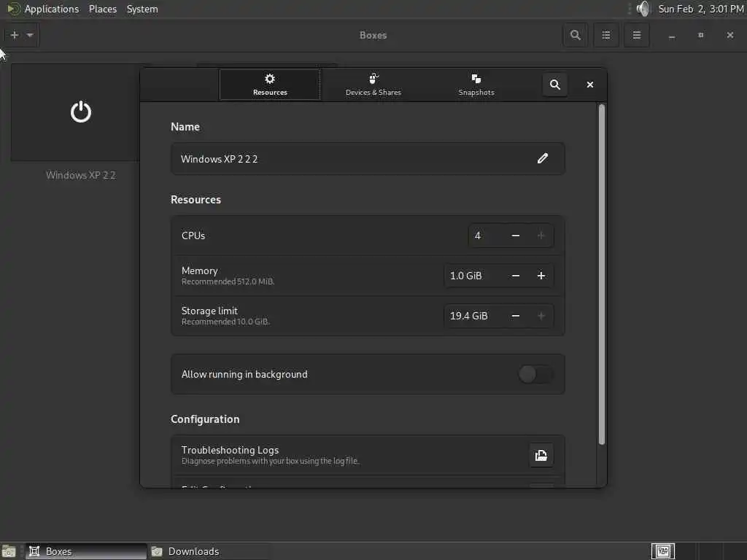Click the dialog's vertical scrollbar
Screen dimensions: 747x560
click(x=602, y=274)
